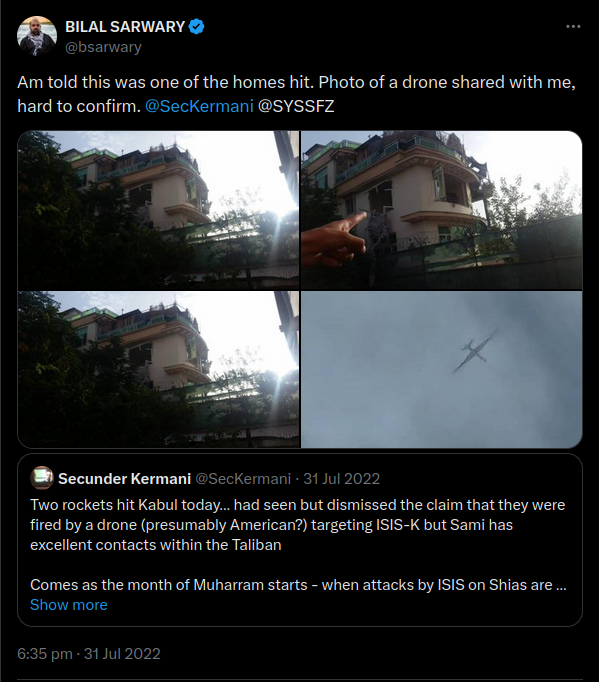Viewport: 599px width, 682px height.
Task: Open top-left photo of damaged house
Action: [x=158, y=210]
